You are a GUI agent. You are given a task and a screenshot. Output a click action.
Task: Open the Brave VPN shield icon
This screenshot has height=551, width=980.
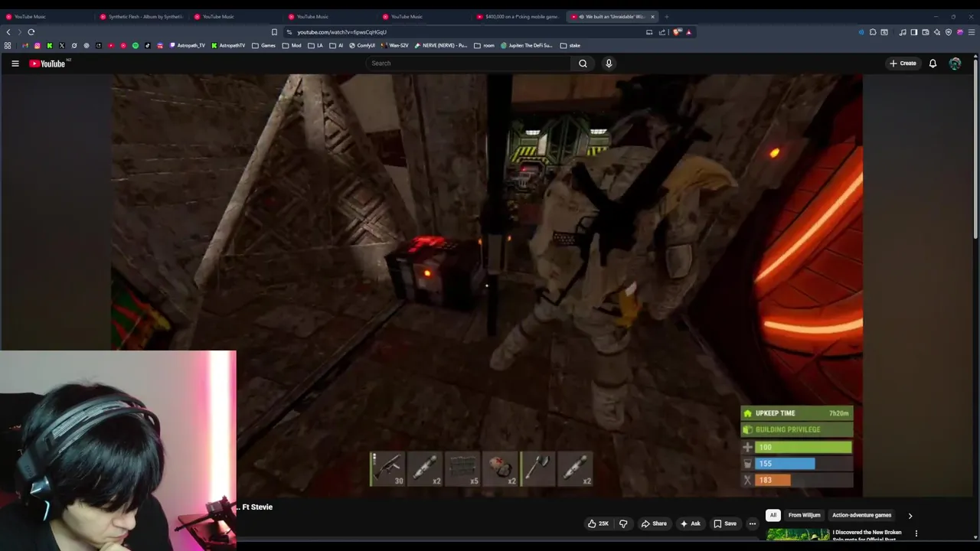click(949, 32)
